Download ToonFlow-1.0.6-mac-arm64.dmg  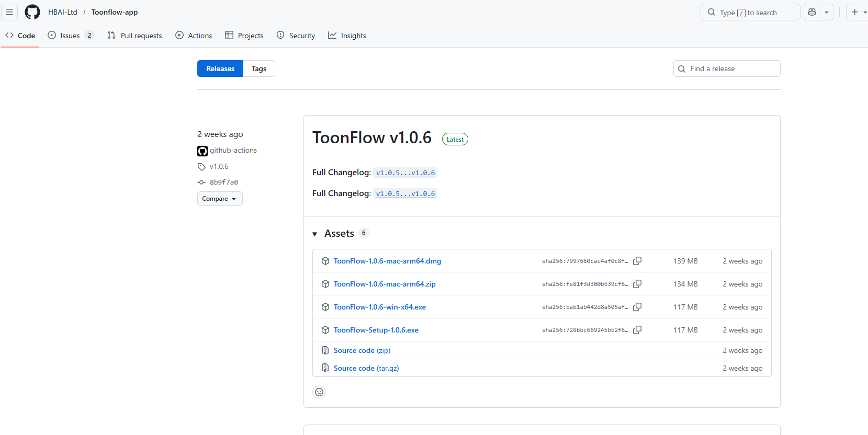point(387,261)
